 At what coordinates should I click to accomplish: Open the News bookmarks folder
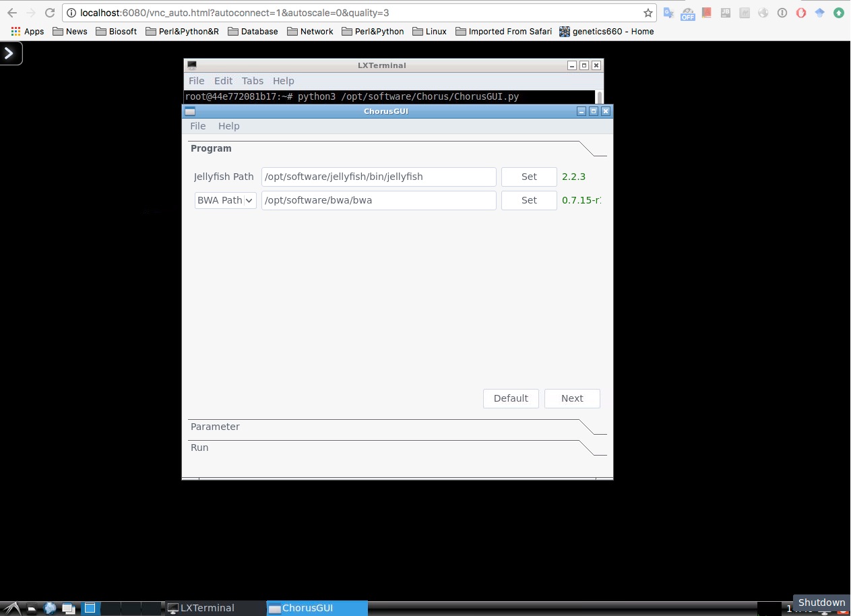coord(70,32)
